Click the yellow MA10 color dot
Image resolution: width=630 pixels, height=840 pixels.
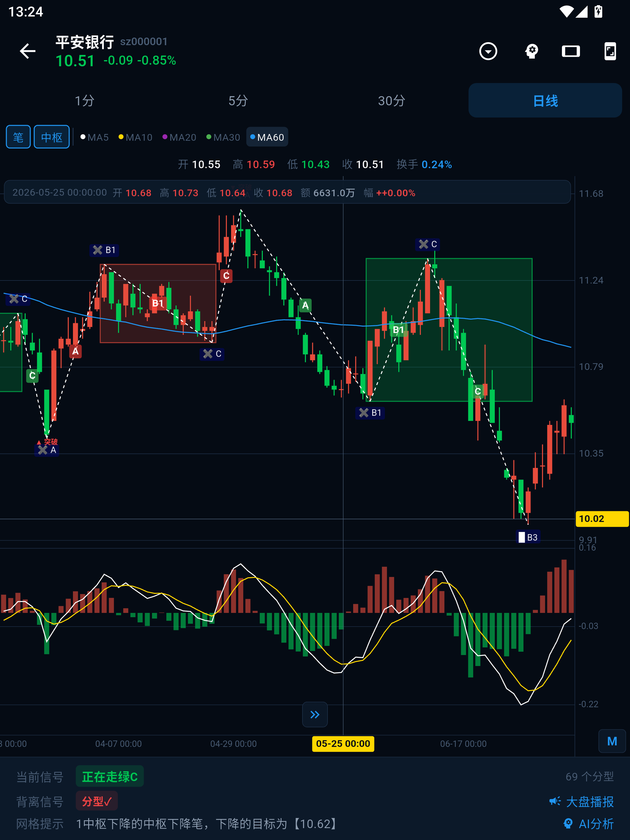121,137
